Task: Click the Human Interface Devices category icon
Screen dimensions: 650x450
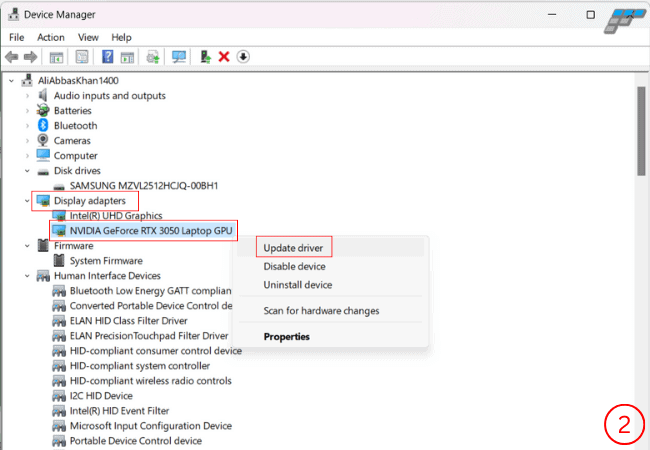Action: (43, 276)
